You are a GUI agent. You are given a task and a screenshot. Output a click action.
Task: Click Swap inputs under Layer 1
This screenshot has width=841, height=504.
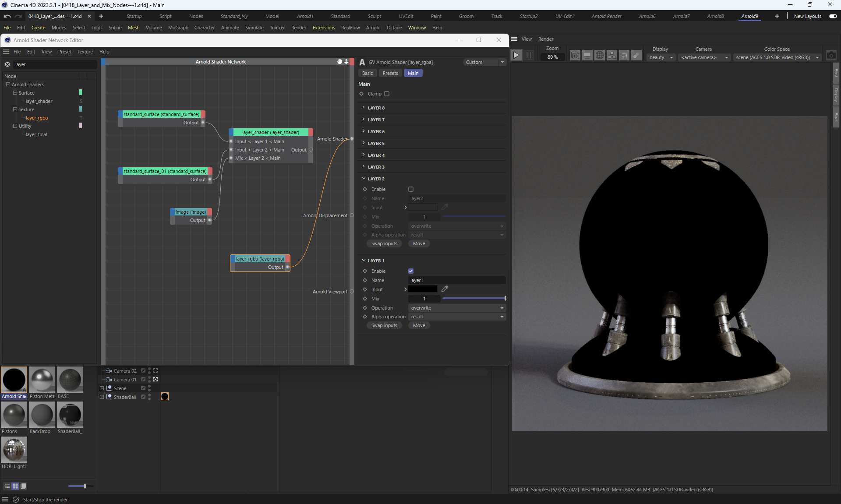click(384, 325)
